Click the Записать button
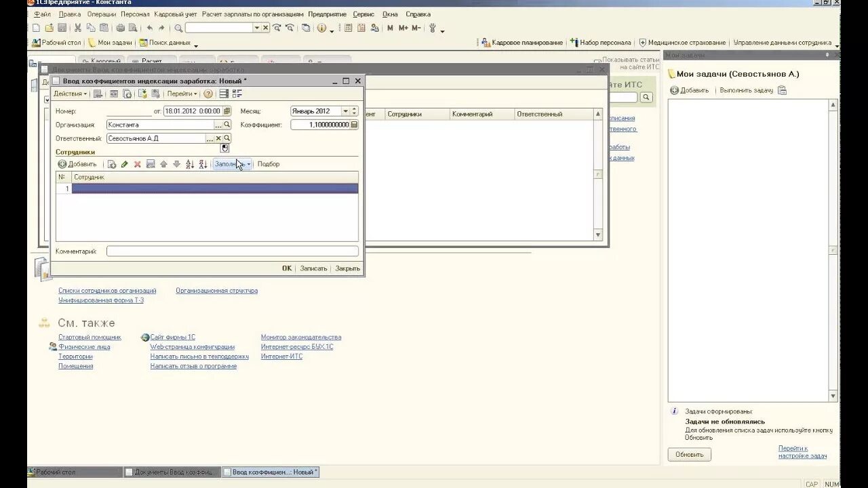Viewport: 868px width, 488px height. [x=313, y=268]
